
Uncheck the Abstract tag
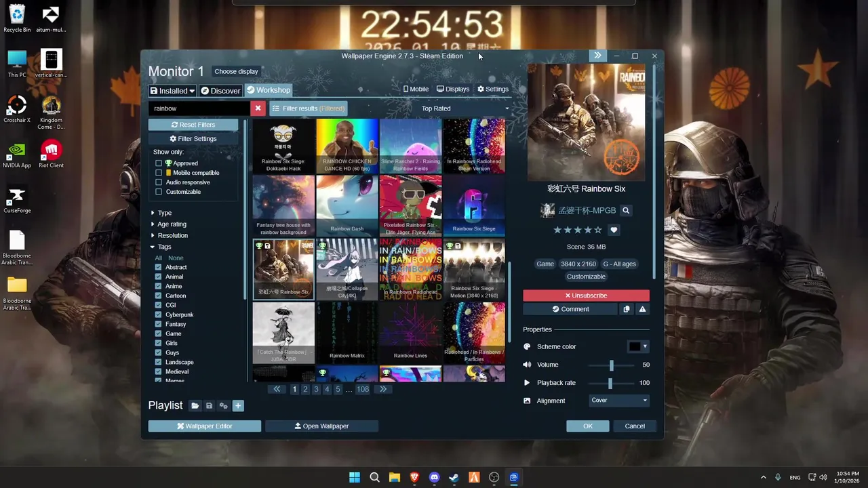[x=158, y=267]
